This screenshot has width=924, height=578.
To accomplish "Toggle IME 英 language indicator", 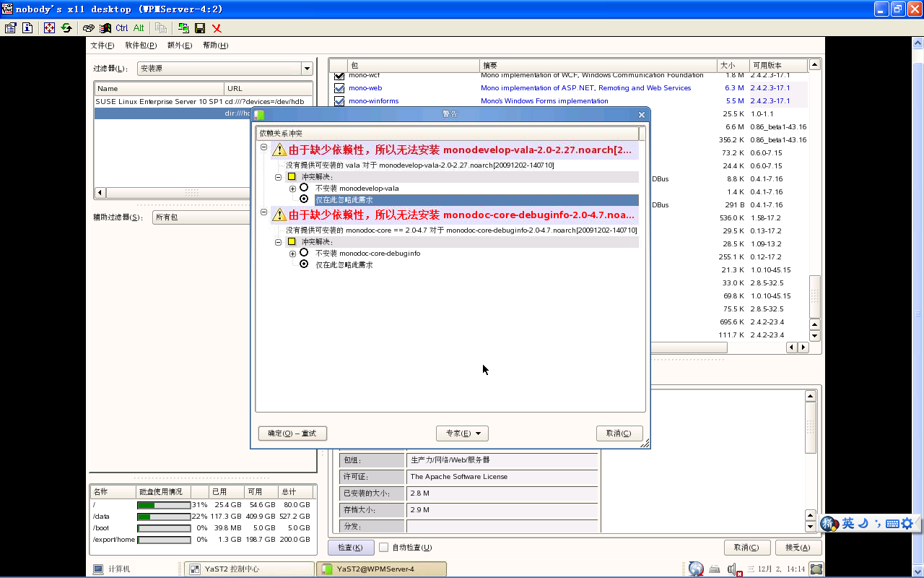I will (848, 523).
